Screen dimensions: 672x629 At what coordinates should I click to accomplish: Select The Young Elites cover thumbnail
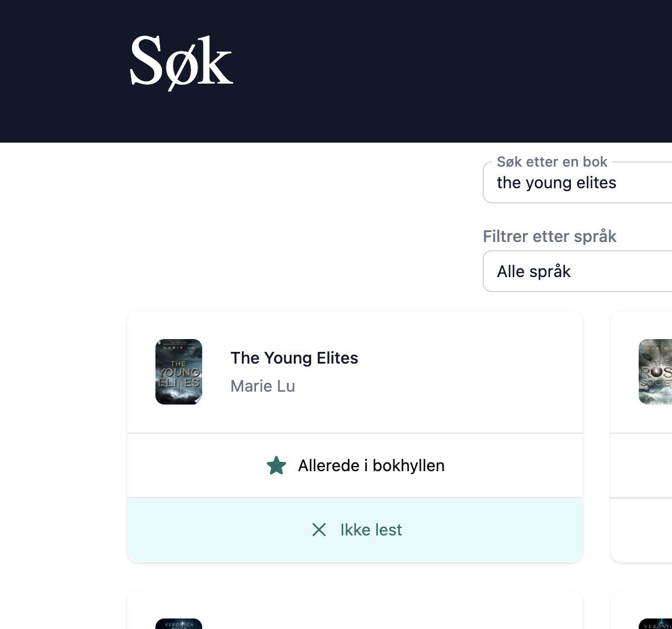178,372
